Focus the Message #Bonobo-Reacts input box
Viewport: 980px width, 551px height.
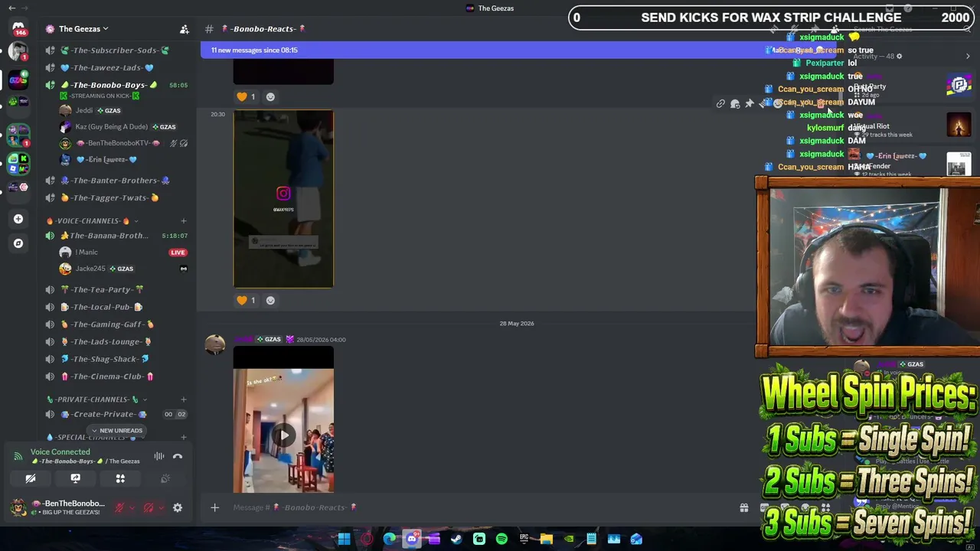pyautogui.click(x=475, y=507)
